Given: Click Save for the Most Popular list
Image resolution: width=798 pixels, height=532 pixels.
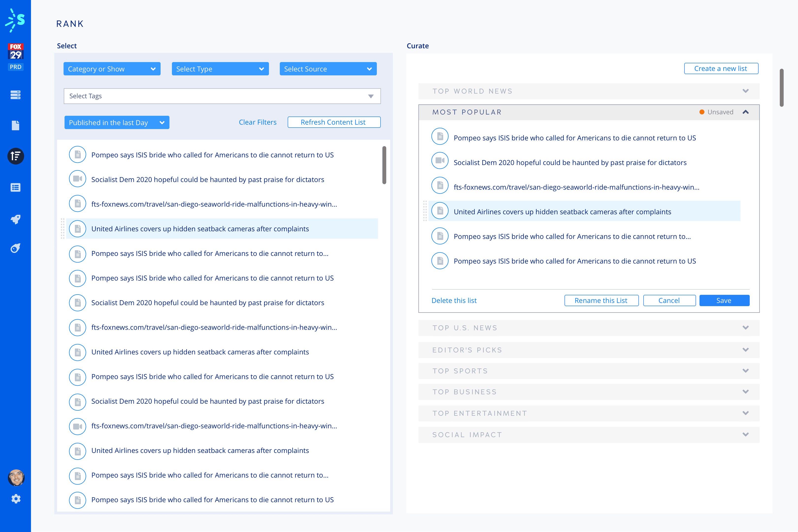Looking at the screenshot, I should (x=724, y=301).
